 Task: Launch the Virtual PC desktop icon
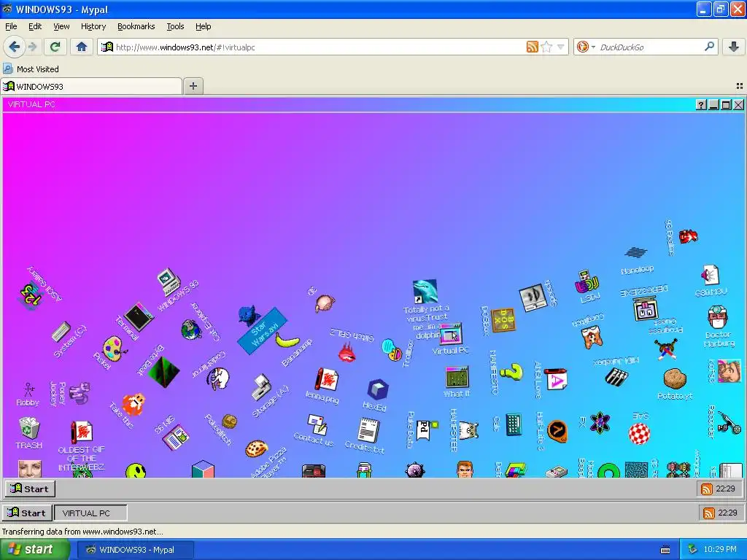coord(451,334)
